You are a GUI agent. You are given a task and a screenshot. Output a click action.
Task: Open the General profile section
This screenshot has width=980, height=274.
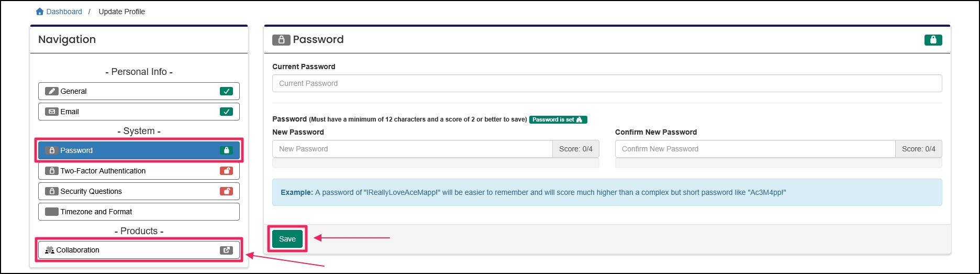[139, 91]
